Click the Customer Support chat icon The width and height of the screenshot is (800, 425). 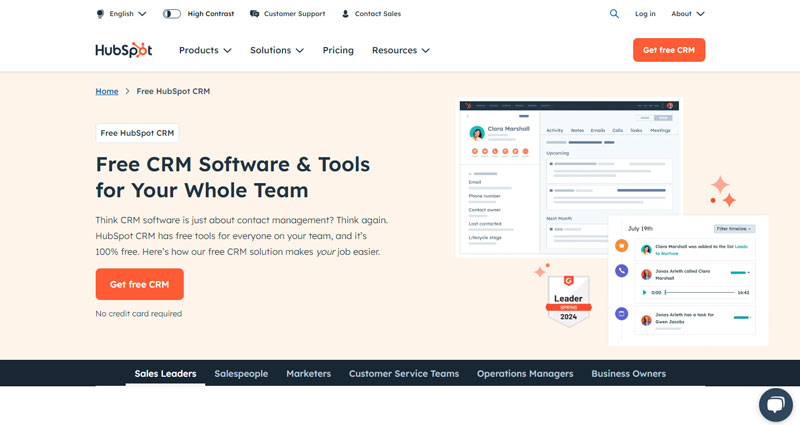pyautogui.click(x=254, y=14)
